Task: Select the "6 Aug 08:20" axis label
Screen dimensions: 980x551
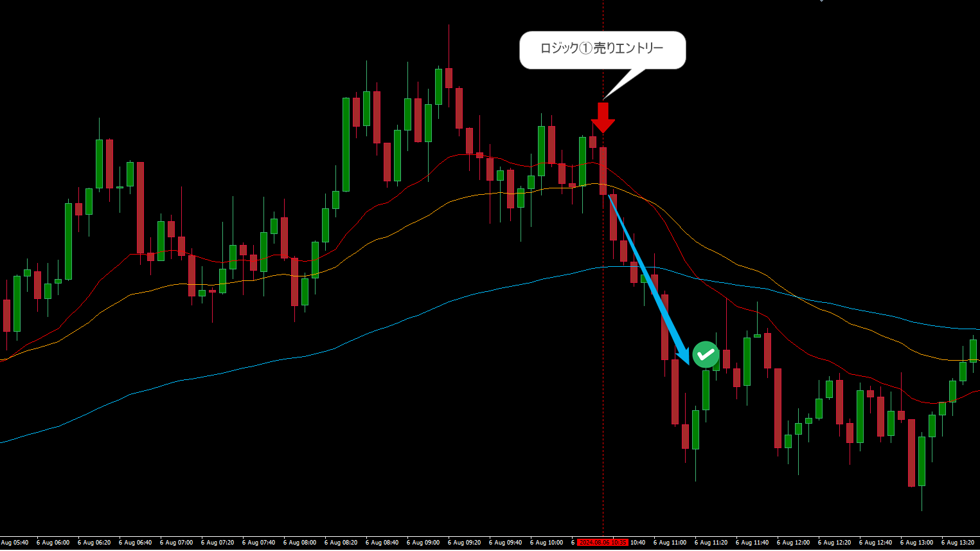Action: tap(341, 543)
